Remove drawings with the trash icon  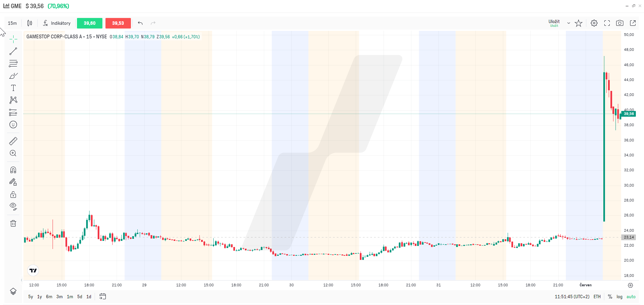(x=13, y=223)
